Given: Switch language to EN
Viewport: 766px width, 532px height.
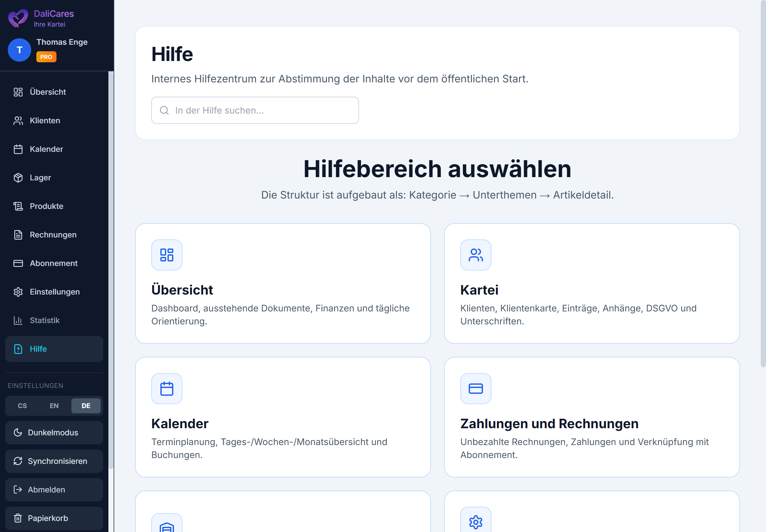Looking at the screenshot, I should coord(54,406).
